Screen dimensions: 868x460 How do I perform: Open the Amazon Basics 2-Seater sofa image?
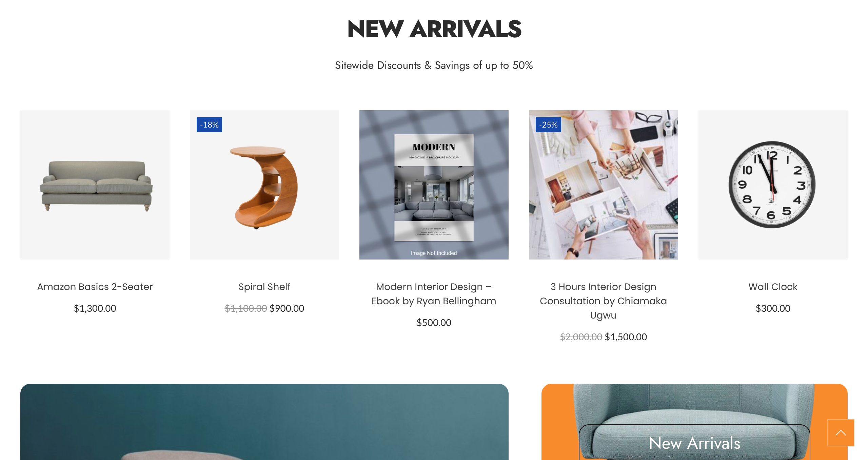point(95,185)
